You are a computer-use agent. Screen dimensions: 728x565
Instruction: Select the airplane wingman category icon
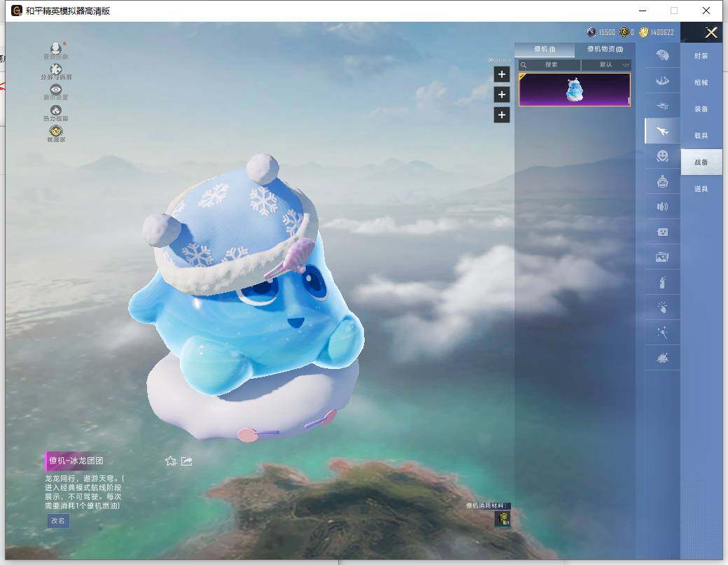pyautogui.click(x=662, y=131)
